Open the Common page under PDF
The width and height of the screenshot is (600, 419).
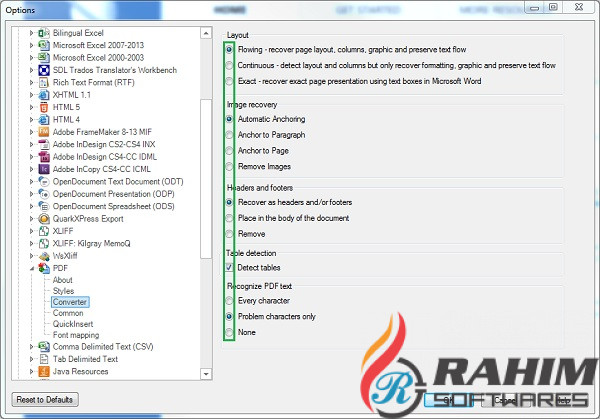click(x=68, y=313)
